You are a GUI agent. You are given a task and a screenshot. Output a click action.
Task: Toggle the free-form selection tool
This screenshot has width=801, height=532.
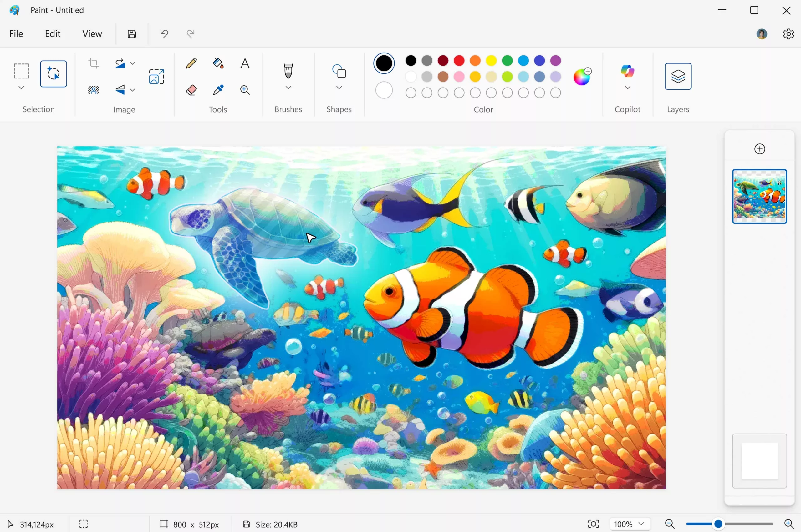53,74
